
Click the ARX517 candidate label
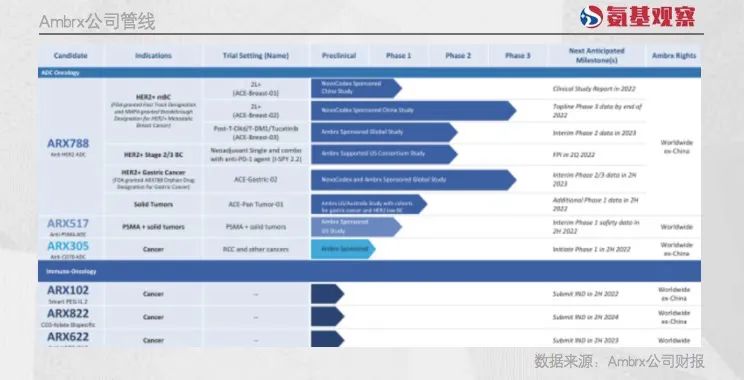(68, 223)
